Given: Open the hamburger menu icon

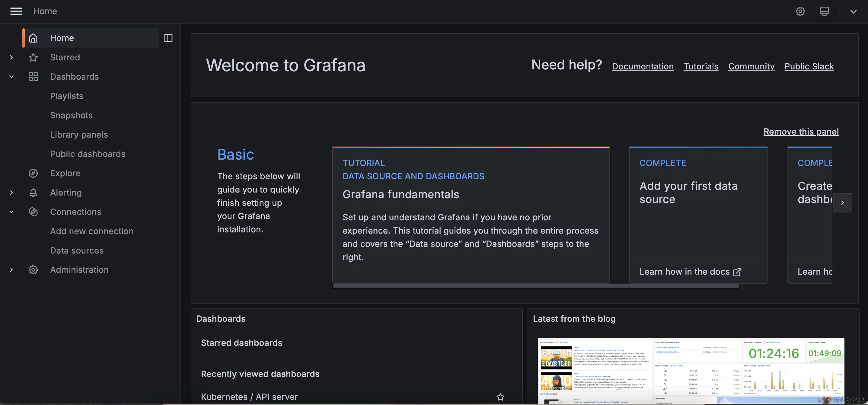Looking at the screenshot, I should 16,11.
